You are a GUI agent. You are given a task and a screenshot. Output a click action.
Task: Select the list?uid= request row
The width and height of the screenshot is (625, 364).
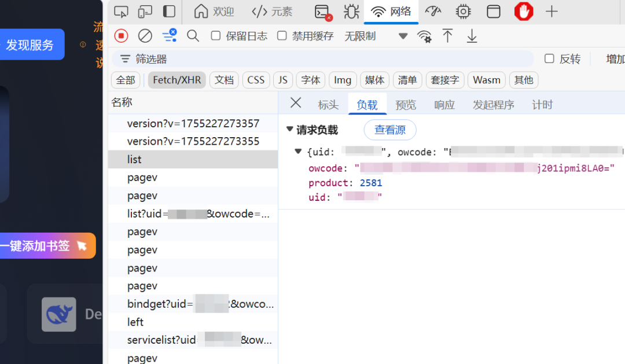click(193, 214)
